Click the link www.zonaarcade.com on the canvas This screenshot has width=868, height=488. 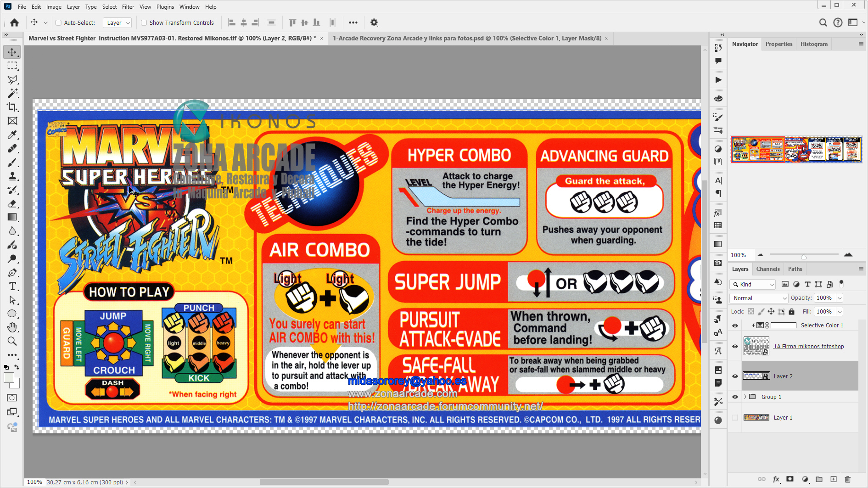402,393
